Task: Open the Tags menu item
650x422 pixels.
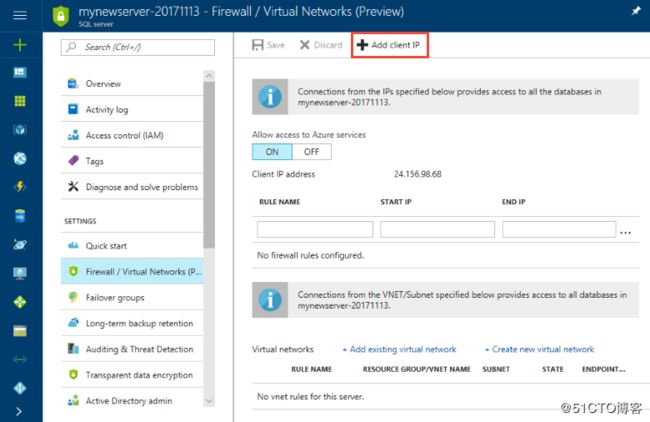Action: point(132,161)
